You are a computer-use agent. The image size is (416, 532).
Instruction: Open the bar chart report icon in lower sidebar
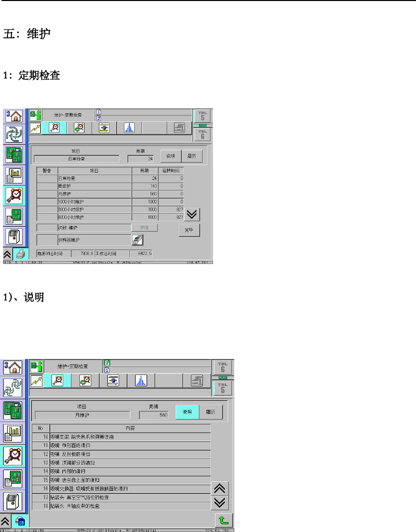(13, 433)
